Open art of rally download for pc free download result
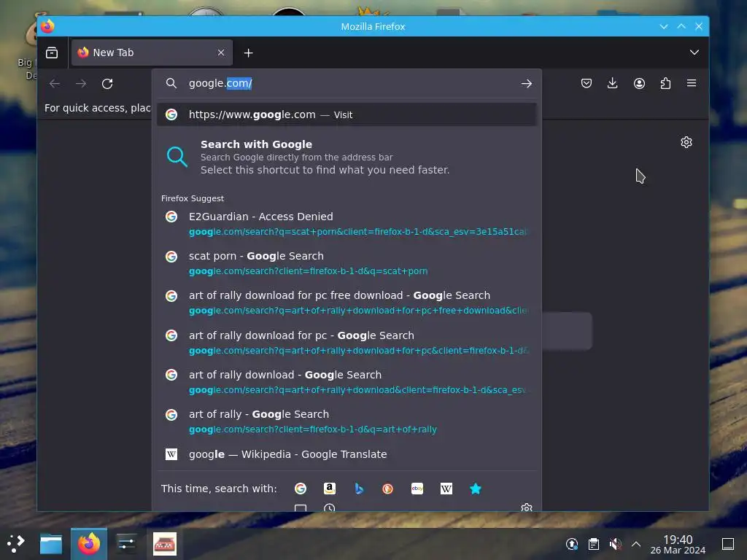 click(x=347, y=303)
